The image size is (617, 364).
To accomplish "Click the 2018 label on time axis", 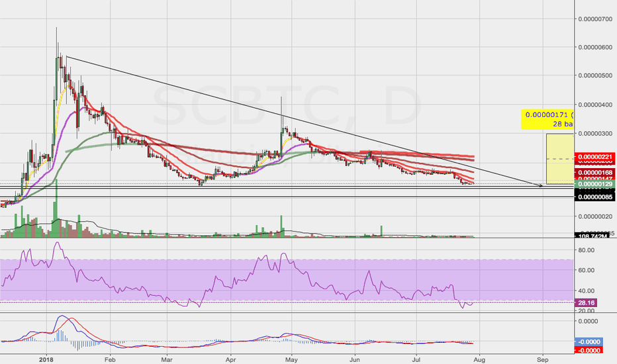I will pos(46,359).
